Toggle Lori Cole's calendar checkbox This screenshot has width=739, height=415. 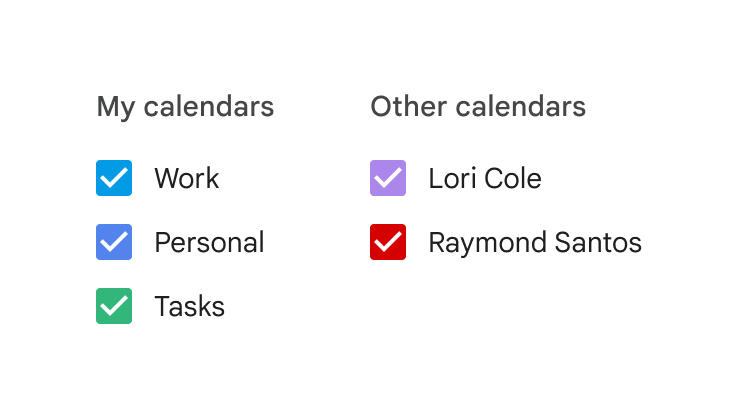388,179
